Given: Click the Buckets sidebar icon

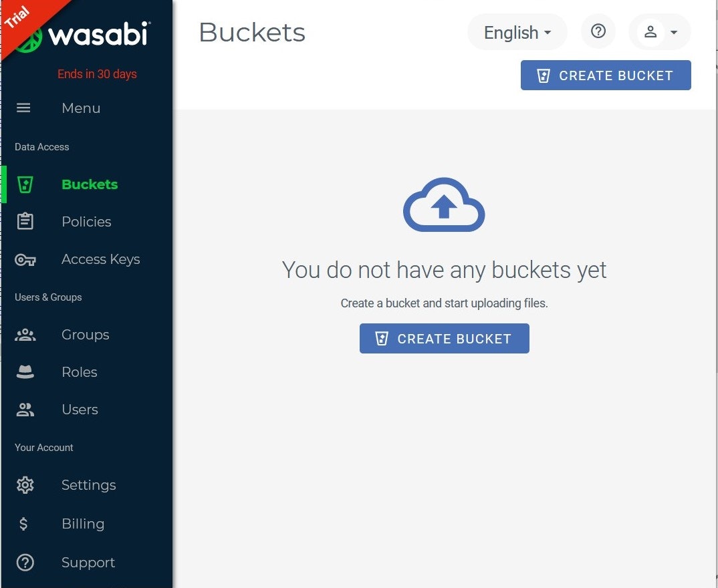Looking at the screenshot, I should [x=25, y=184].
